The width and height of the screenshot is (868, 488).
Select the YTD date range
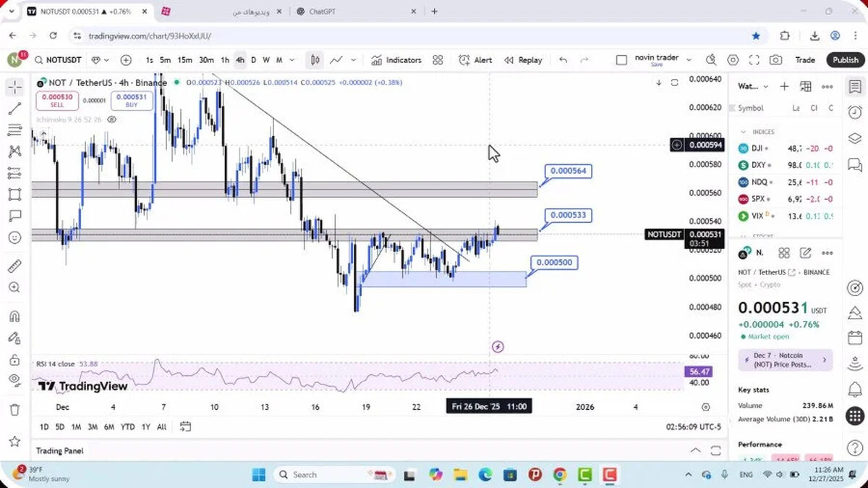[x=128, y=427]
